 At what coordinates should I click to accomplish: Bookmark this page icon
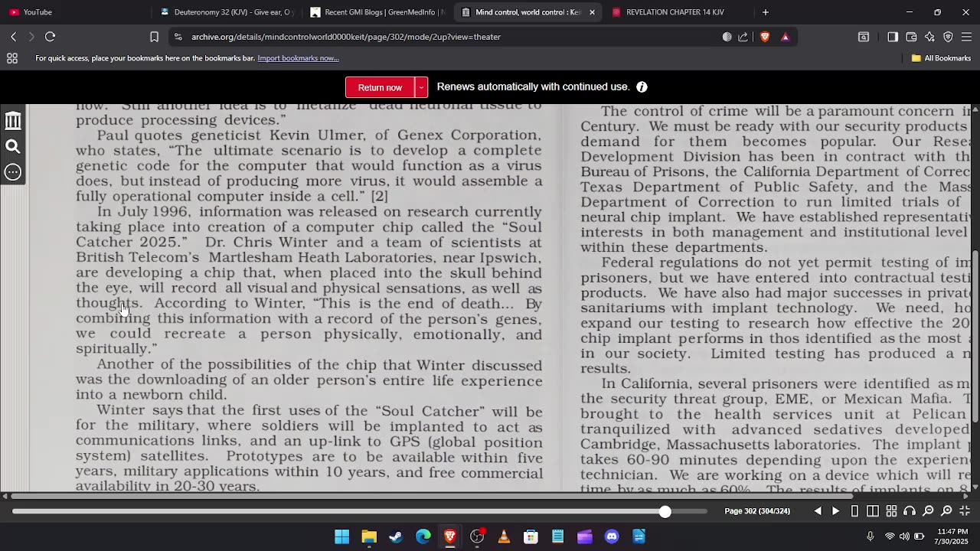tap(154, 37)
